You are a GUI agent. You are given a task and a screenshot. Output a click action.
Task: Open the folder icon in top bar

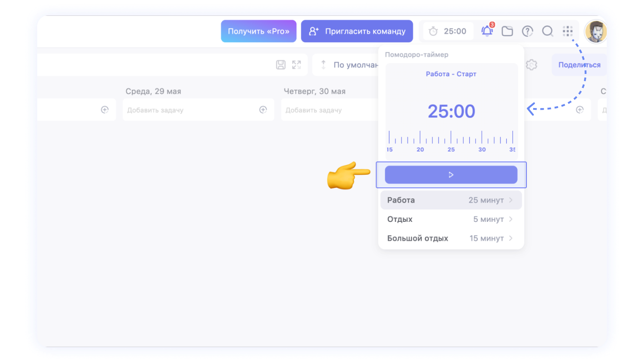(507, 31)
